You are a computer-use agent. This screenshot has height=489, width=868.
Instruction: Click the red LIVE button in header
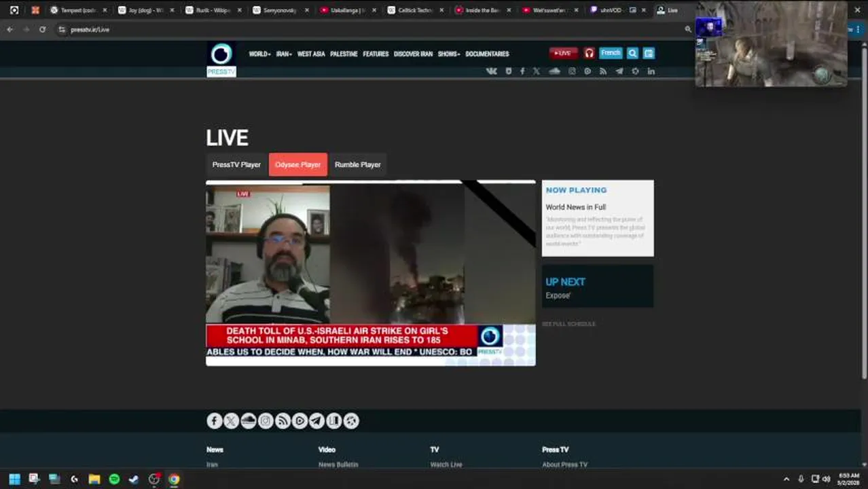click(x=564, y=53)
